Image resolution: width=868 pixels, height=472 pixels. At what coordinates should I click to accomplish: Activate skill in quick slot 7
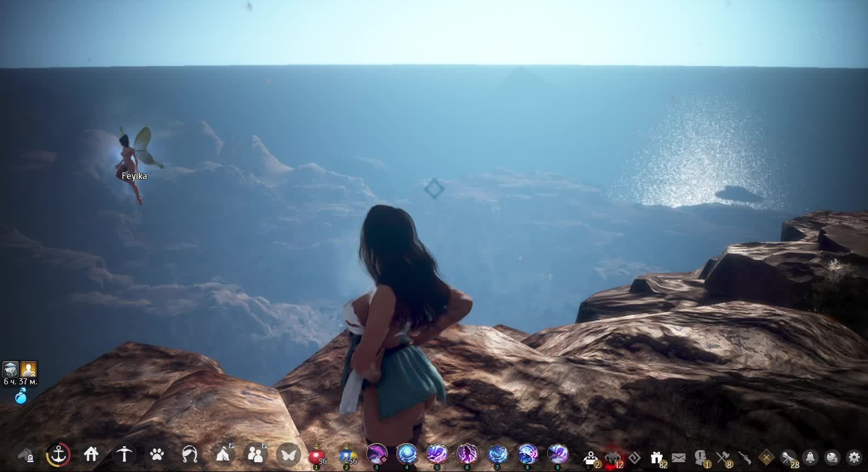point(497,454)
